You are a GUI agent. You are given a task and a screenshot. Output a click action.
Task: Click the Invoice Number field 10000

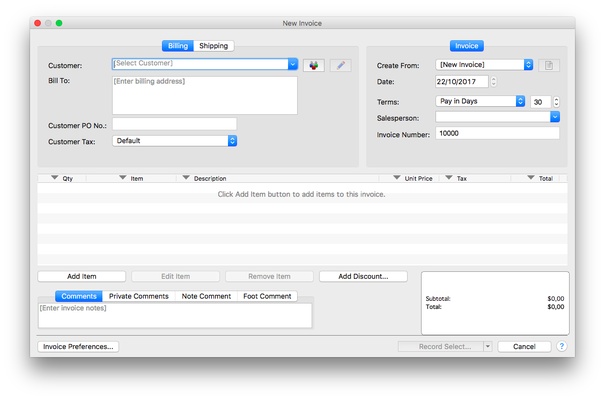497,133
